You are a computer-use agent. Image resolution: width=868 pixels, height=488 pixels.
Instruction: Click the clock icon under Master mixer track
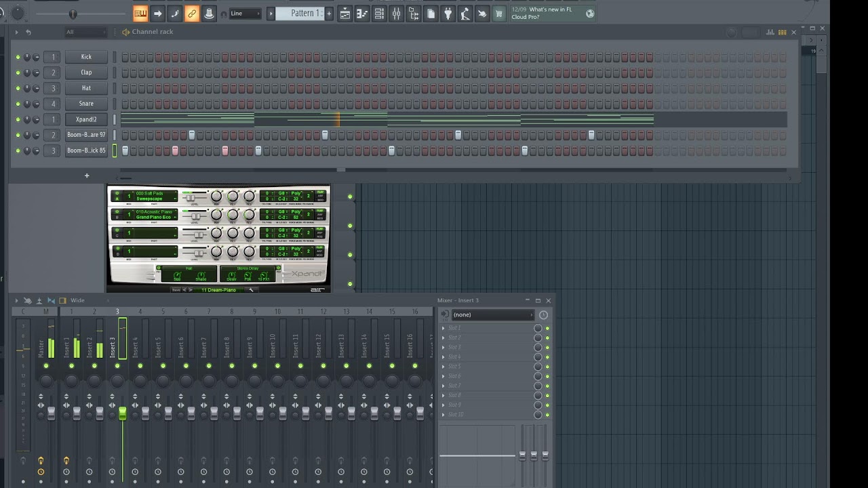pos(41,472)
